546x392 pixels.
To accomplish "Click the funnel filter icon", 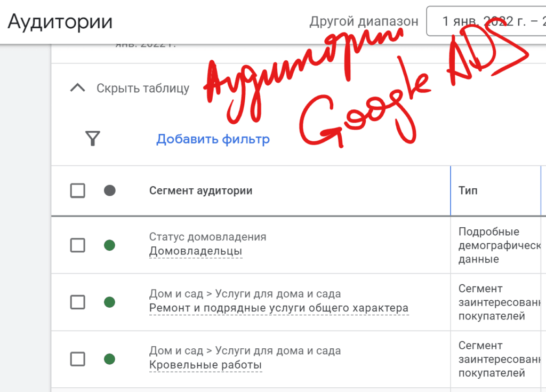I will click(x=93, y=139).
